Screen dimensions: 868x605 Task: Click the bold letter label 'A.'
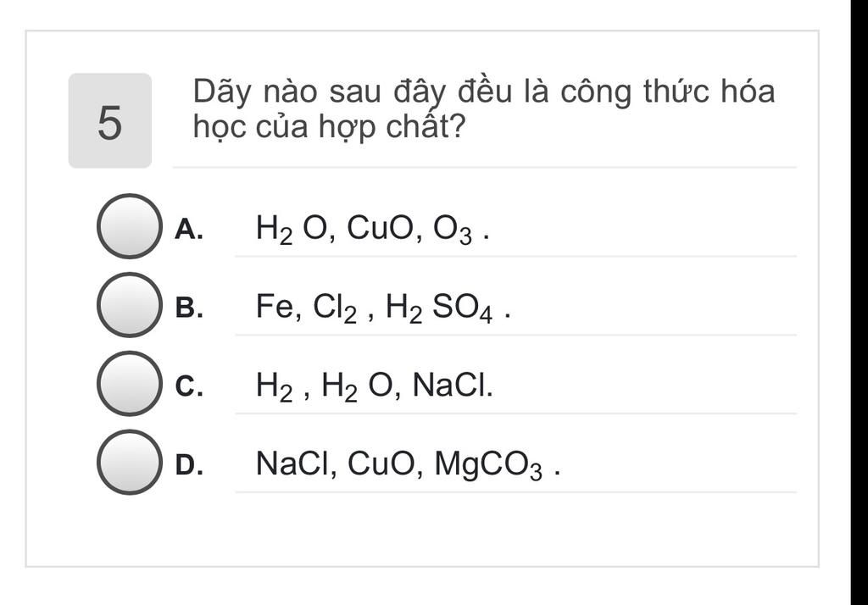189,229
